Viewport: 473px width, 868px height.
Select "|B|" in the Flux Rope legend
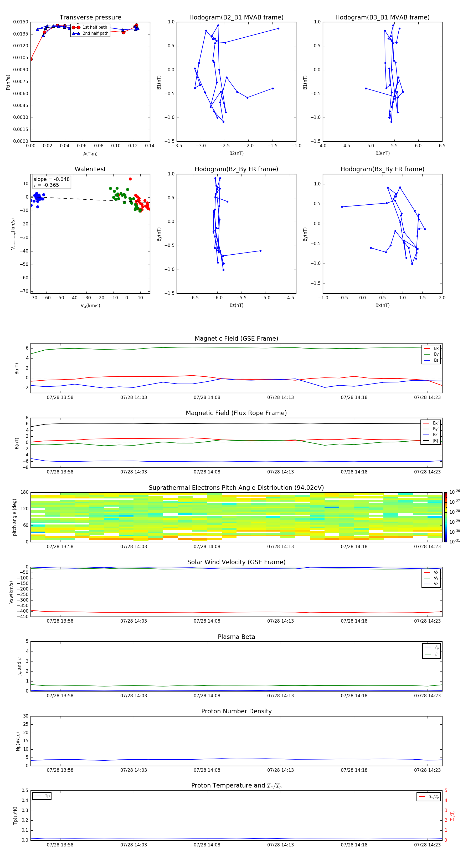click(431, 441)
